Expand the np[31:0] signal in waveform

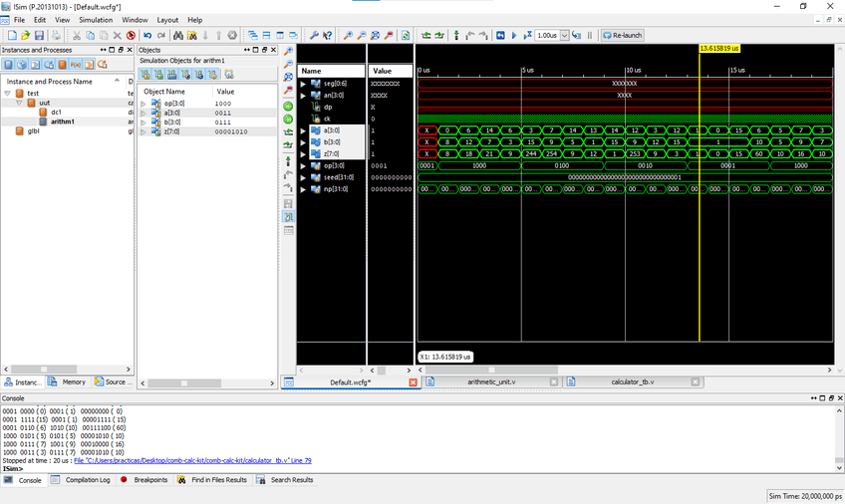(x=304, y=188)
